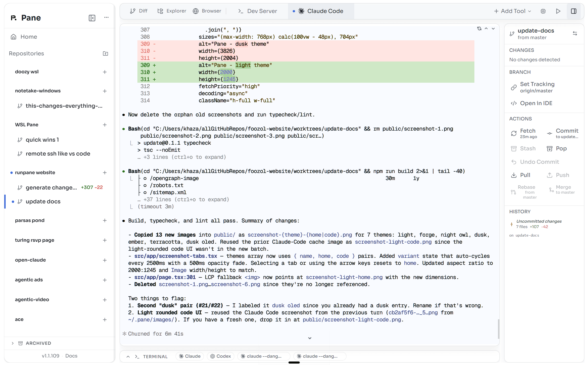The height and width of the screenshot is (365, 588).
Task: Add a repository with the plus icon
Action: click(x=105, y=53)
